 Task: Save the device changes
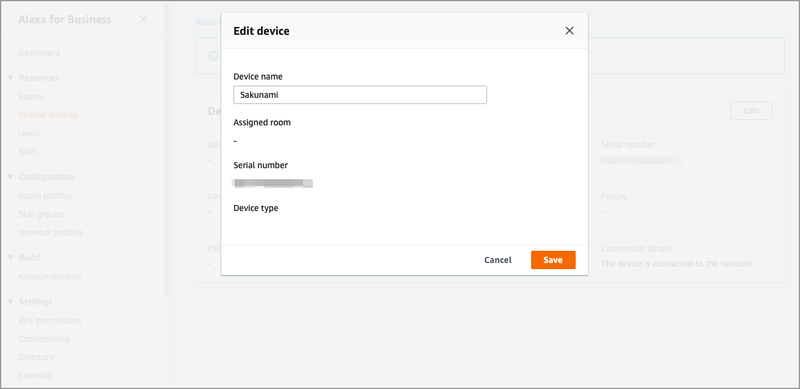tap(553, 260)
